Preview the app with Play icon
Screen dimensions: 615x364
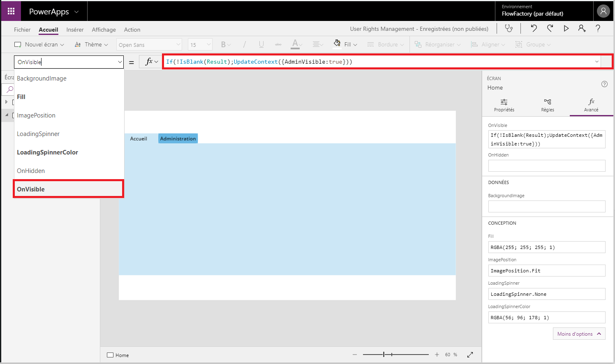coord(566,28)
